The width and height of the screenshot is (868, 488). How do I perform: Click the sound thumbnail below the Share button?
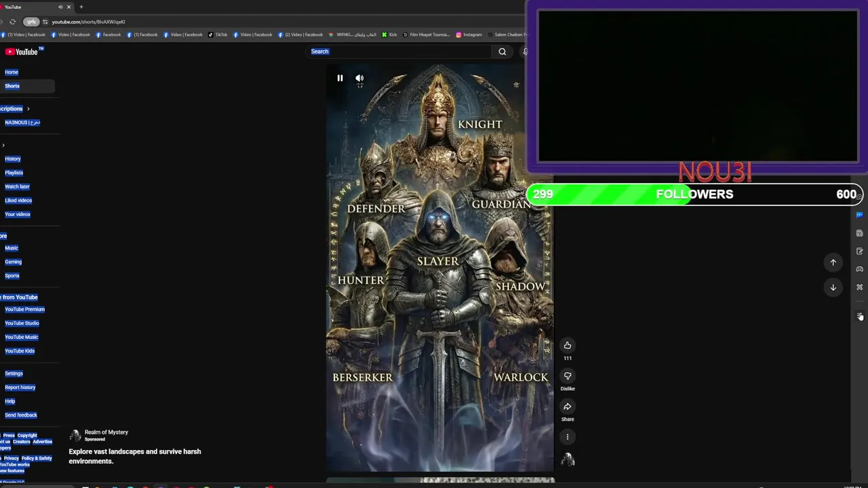[568, 460]
